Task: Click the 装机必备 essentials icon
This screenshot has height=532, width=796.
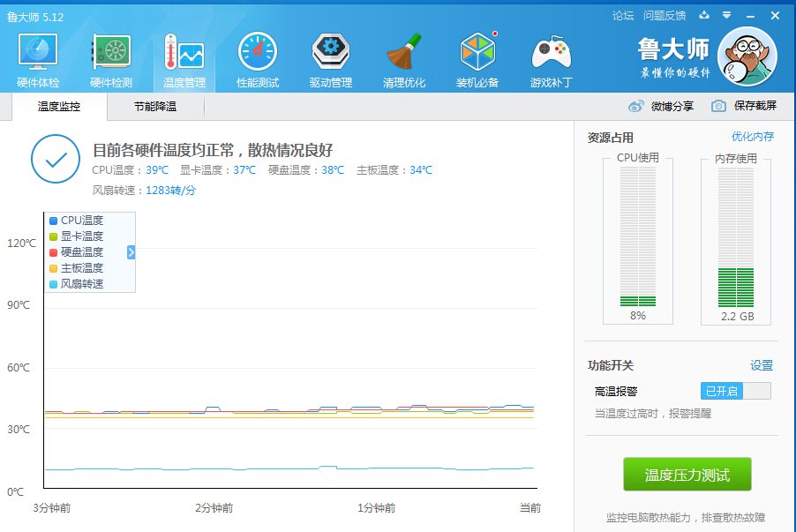Action: tap(477, 57)
